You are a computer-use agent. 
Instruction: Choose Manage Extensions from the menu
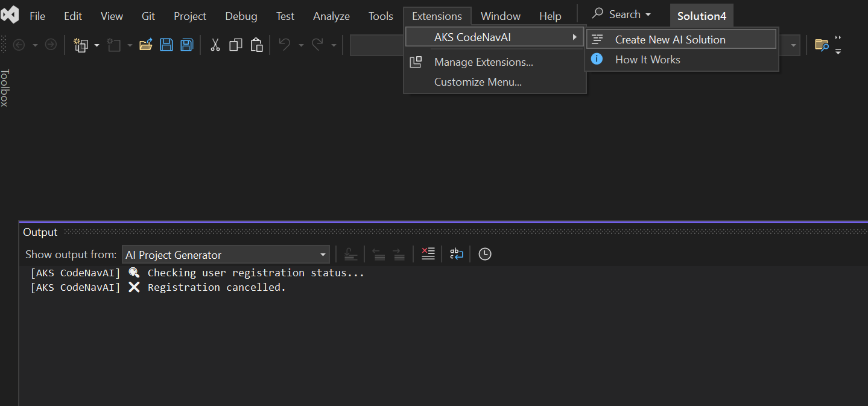[483, 62]
